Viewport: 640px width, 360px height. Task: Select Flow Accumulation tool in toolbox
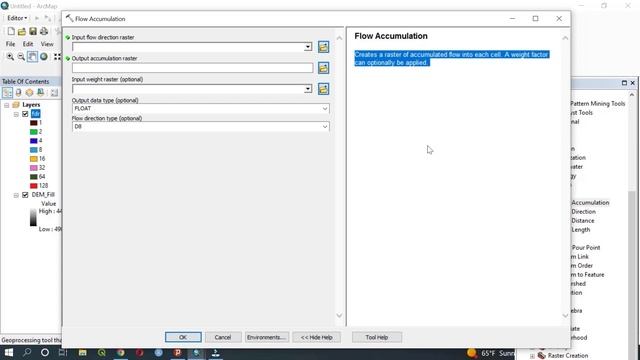click(590, 203)
